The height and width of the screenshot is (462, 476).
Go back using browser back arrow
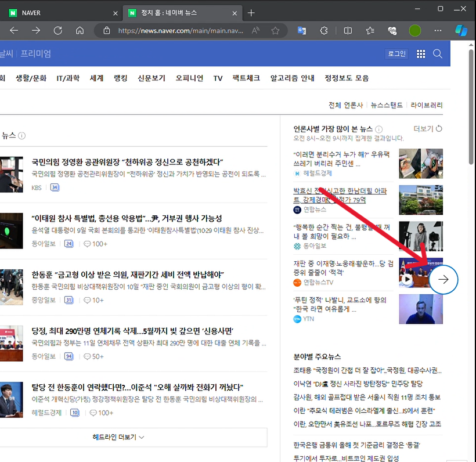coord(14,30)
